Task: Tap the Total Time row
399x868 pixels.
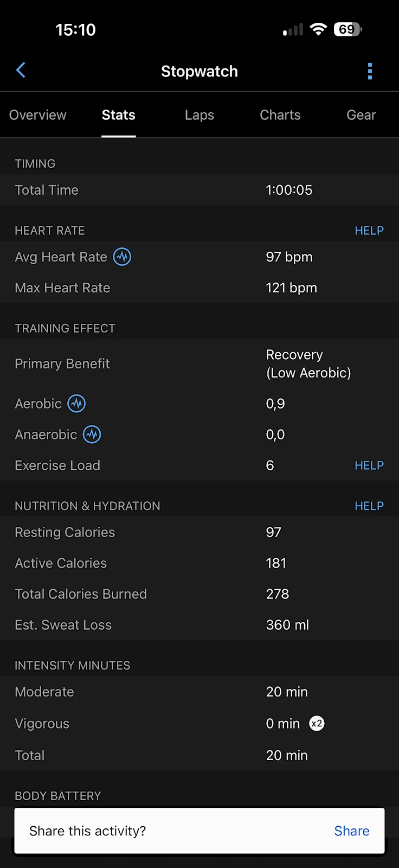Action: [200, 190]
